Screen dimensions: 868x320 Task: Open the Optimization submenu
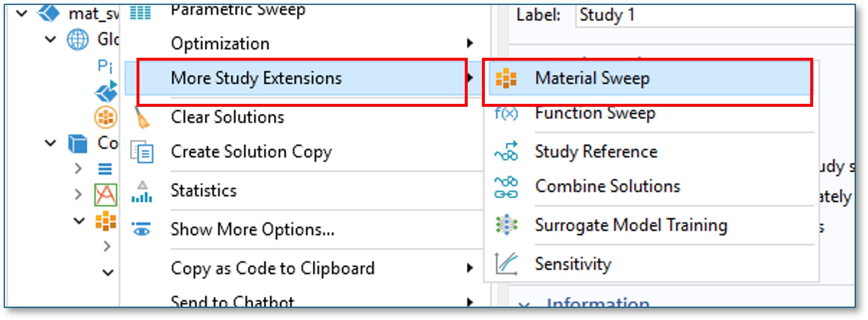pyautogui.click(x=220, y=44)
